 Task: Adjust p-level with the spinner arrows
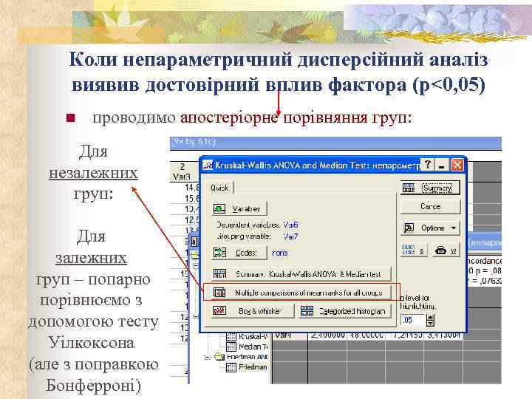tap(430, 320)
